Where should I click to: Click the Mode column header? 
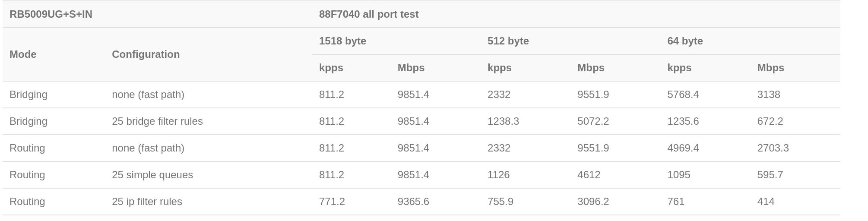pyautogui.click(x=23, y=54)
